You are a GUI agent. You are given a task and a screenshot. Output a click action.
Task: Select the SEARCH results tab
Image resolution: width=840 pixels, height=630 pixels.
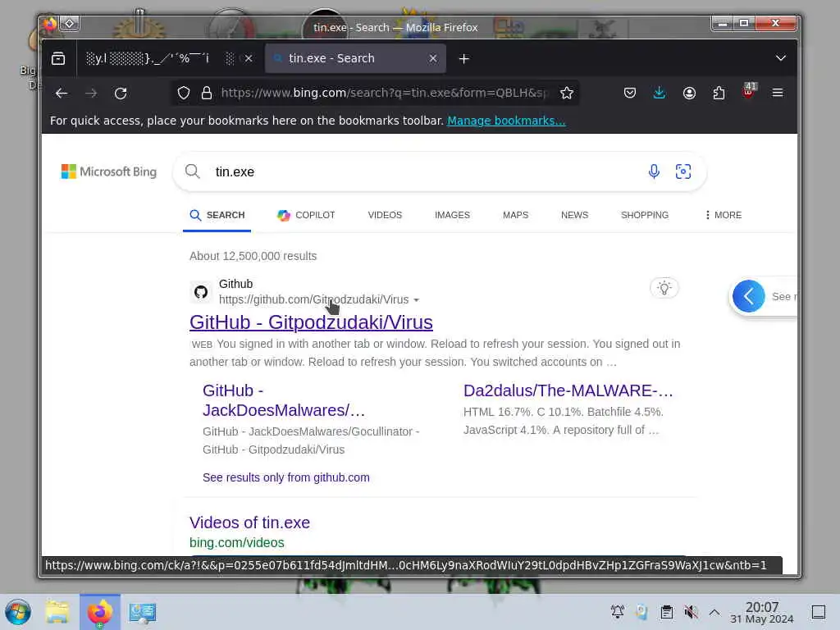217,216
